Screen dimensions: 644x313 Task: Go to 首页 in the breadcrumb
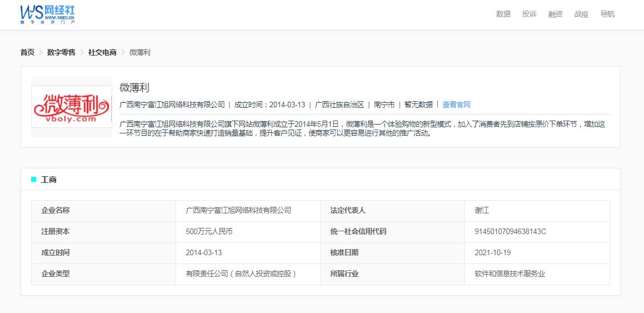point(28,53)
